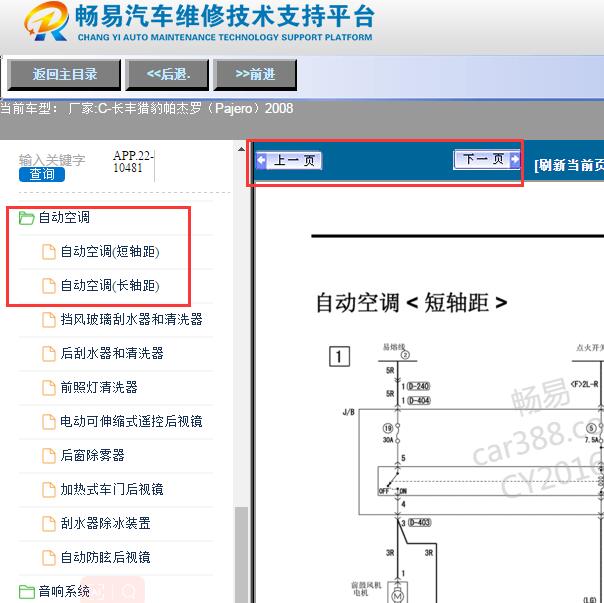
Task: Click the 音响系统 folder icon
Action: pyautogui.click(x=26, y=592)
